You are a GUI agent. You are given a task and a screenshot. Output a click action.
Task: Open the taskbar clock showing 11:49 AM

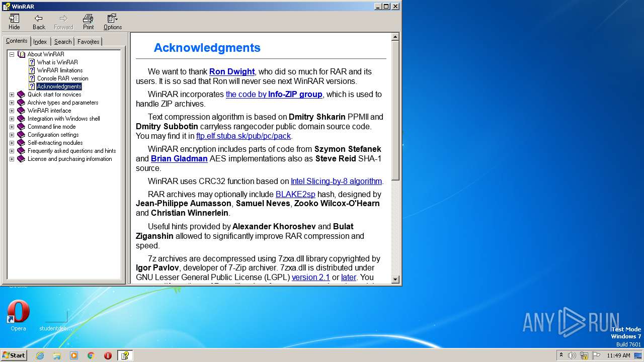click(618, 355)
